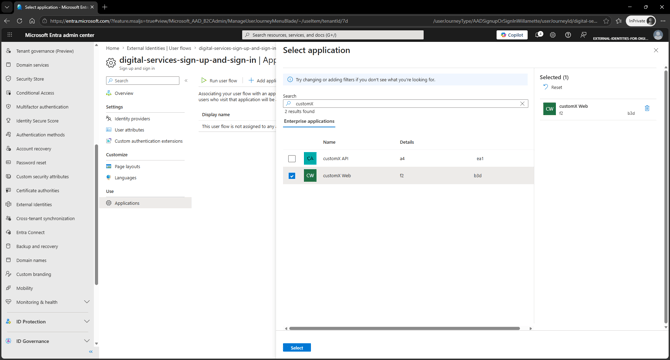Click the Custom security attributes icon

pyautogui.click(x=8, y=176)
